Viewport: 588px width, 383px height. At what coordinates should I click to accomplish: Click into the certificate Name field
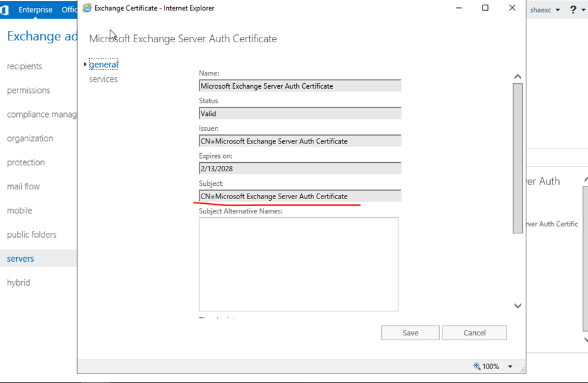(x=300, y=86)
